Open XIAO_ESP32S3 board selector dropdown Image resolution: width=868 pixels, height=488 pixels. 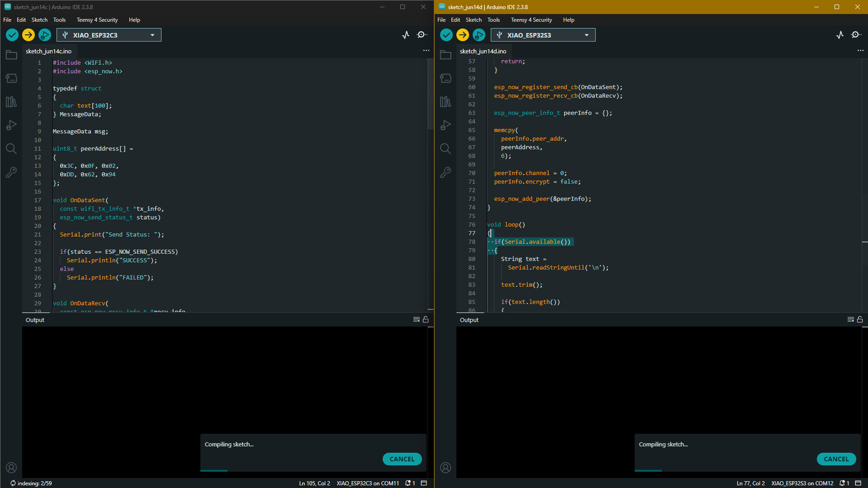[x=543, y=35]
